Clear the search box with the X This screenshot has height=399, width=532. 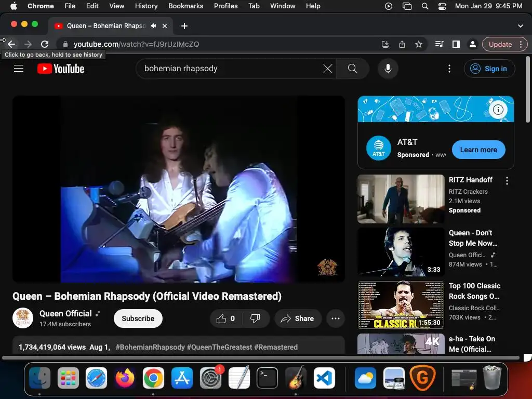(x=327, y=69)
